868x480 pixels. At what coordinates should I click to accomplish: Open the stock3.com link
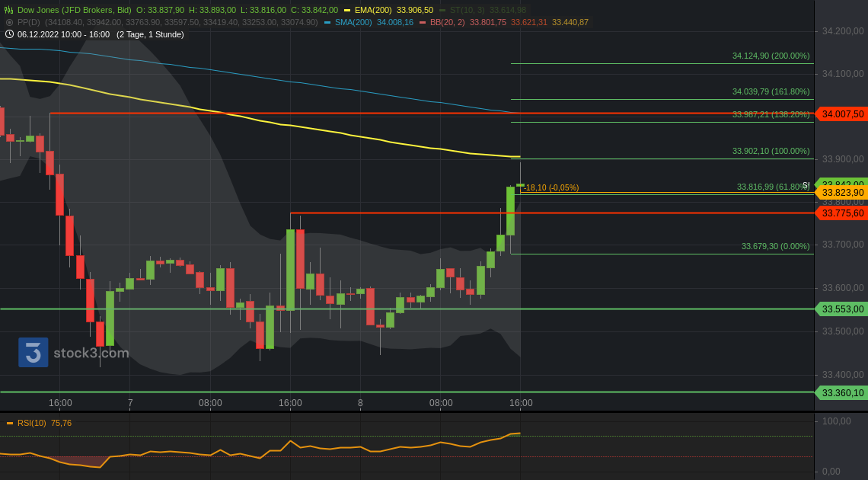[89, 353]
